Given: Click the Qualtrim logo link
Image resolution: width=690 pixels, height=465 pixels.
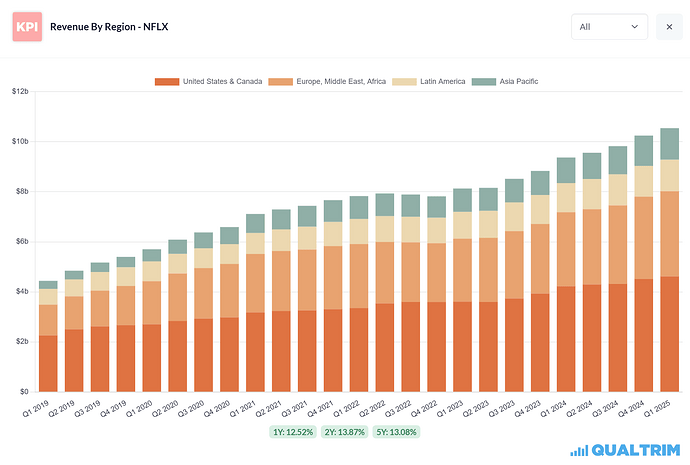Looking at the screenshot, I should click(x=625, y=450).
